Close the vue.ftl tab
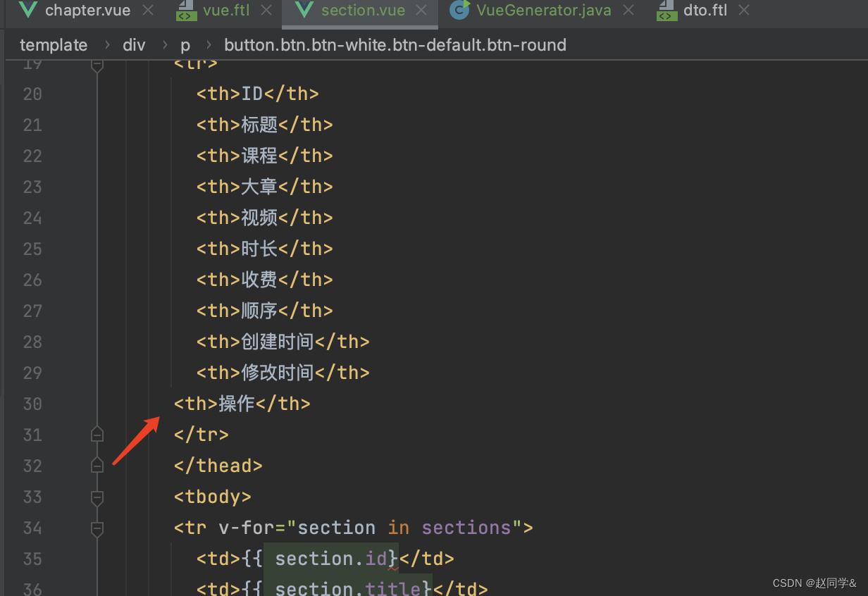868x596 pixels. point(266,11)
